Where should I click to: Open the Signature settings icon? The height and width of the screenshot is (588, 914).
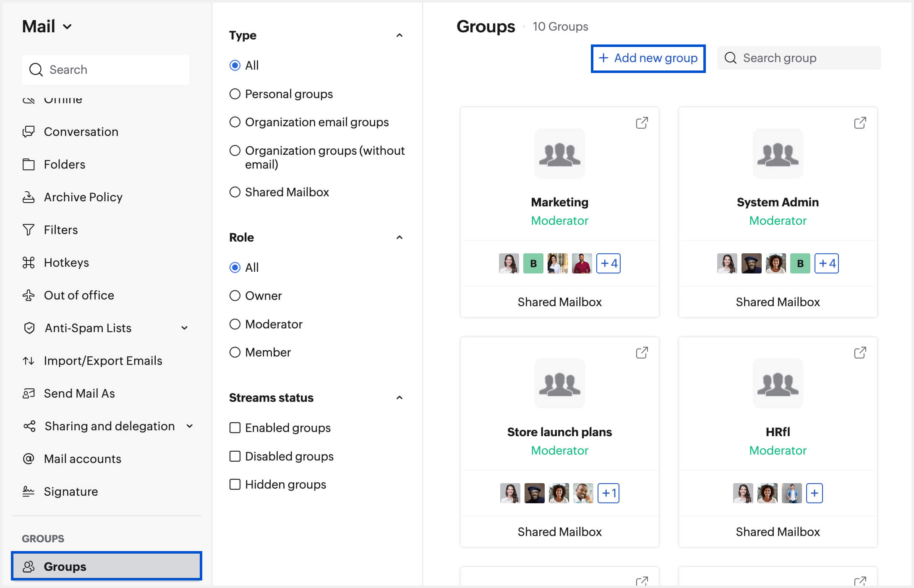(29, 491)
